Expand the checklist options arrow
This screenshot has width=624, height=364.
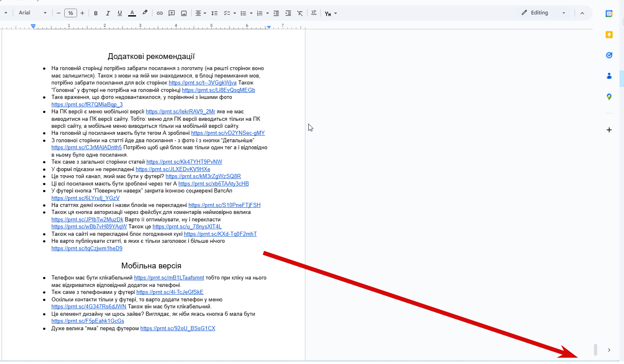coord(235,13)
